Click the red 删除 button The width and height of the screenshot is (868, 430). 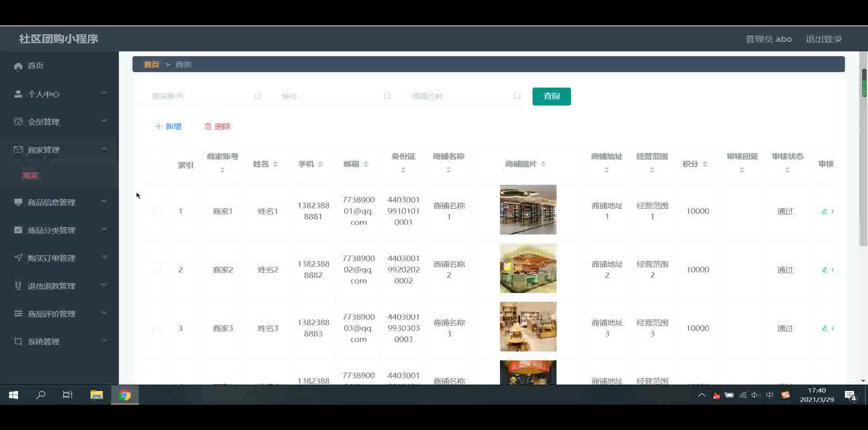coord(218,126)
